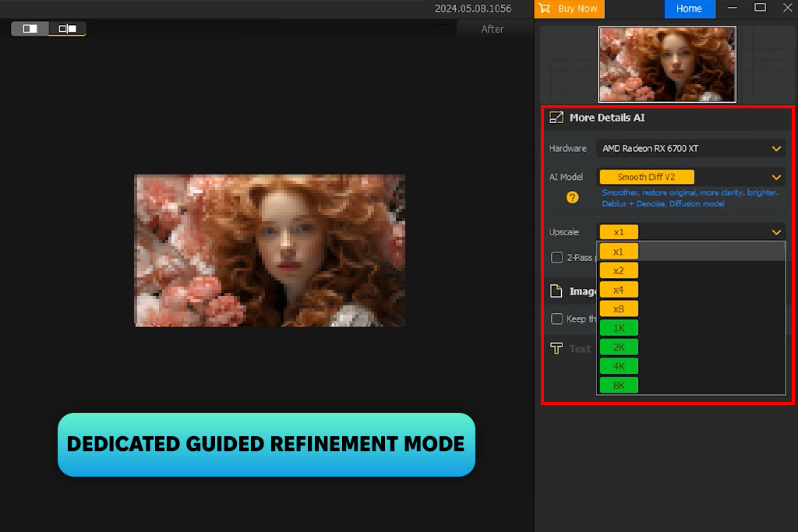This screenshot has width=798, height=532.
Task: Click the Text section T icon
Action: pyautogui.click(x=556, y=348)
